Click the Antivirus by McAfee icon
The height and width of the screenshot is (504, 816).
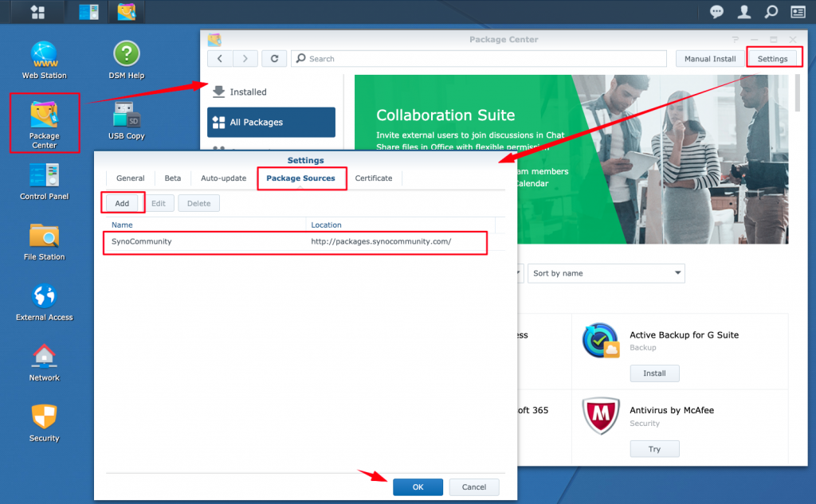click(601, 415)
